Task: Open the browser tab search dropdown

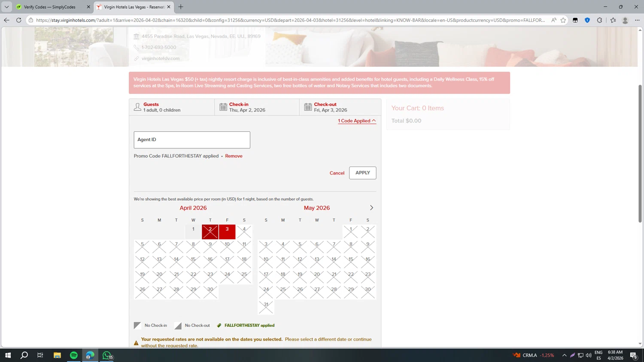Action: 6,7
